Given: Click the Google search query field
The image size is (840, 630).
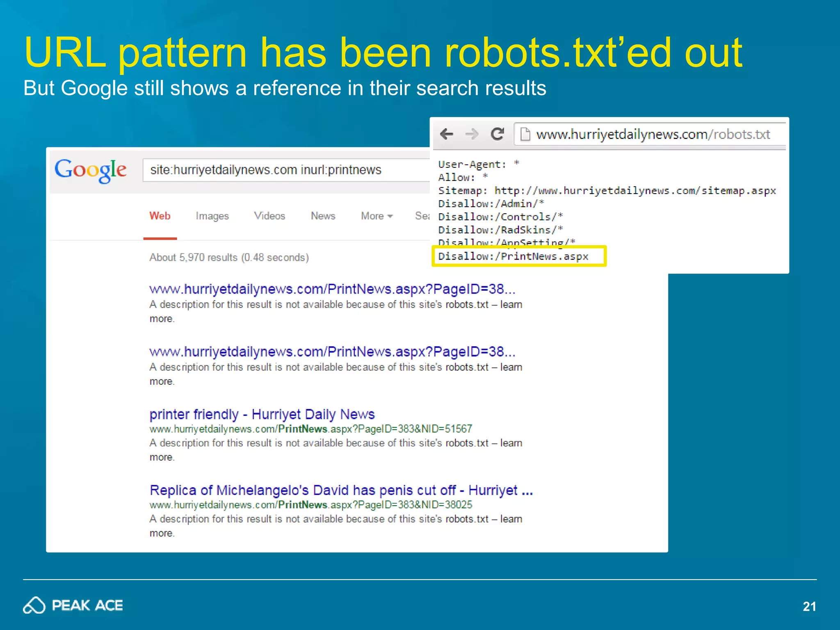Looking at the screenshot, I should point(286,170).
